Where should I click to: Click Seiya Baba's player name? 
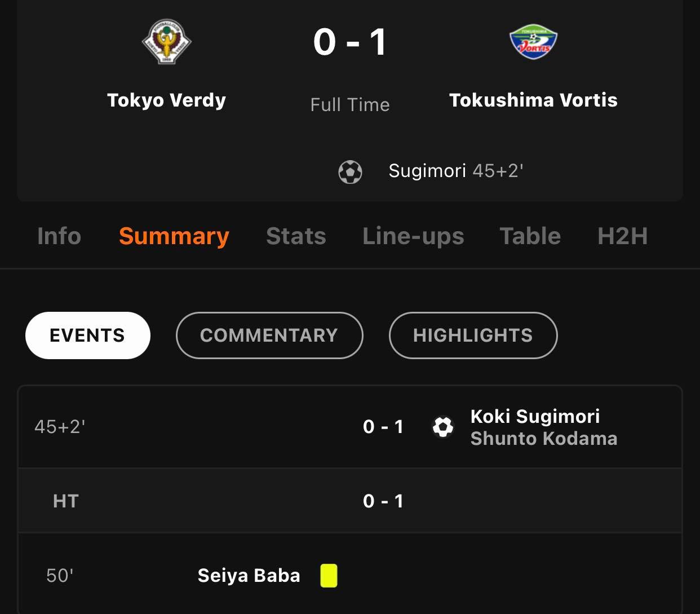coord(249,576)
